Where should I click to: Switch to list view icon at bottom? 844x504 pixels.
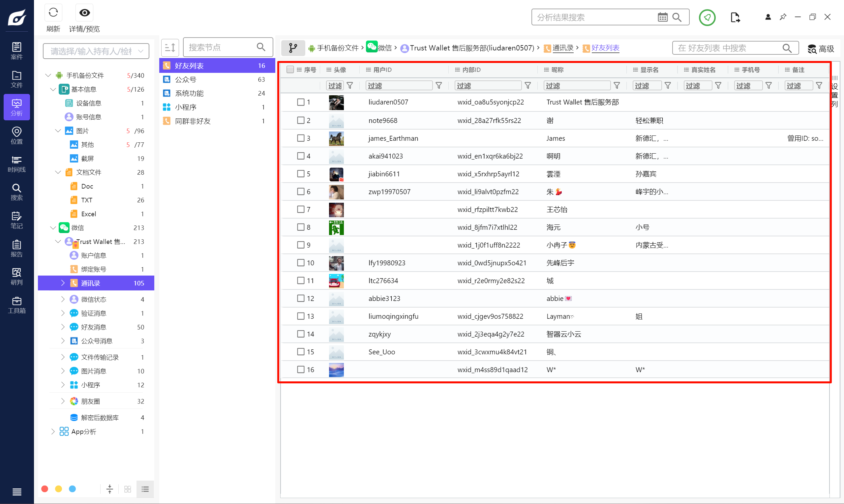(x=145, y=489)
